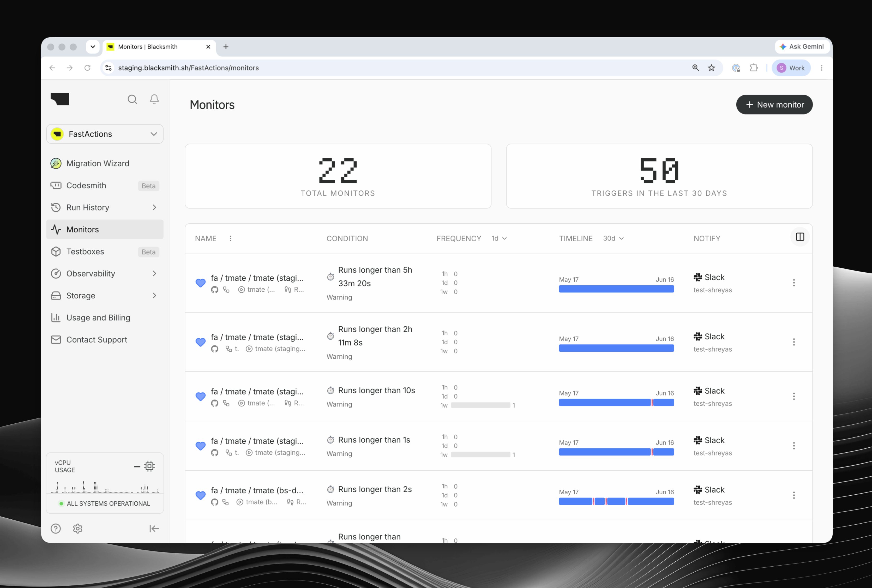Viewport: 872px width, 588px height.
Task: Click the TOTAL MONITORS card
Action: click(338, 176)
